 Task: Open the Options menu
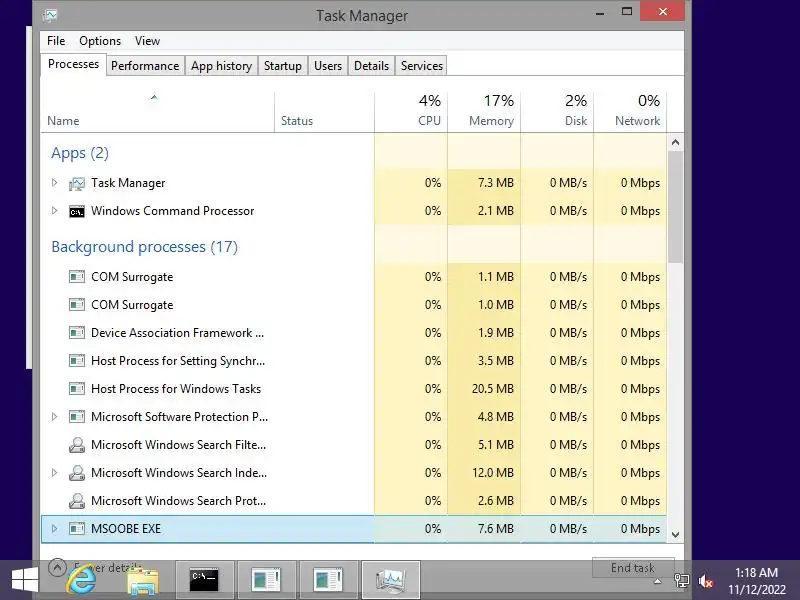pyautogui.click(x=100, y=41)
